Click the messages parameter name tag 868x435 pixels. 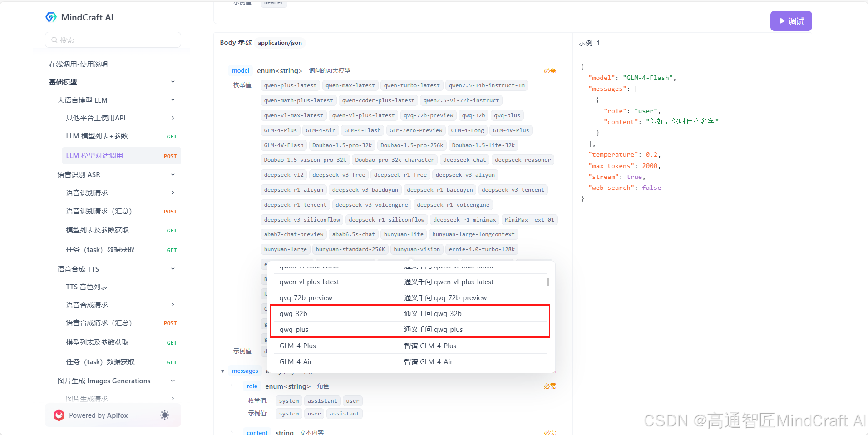click(x=245, y=371)
